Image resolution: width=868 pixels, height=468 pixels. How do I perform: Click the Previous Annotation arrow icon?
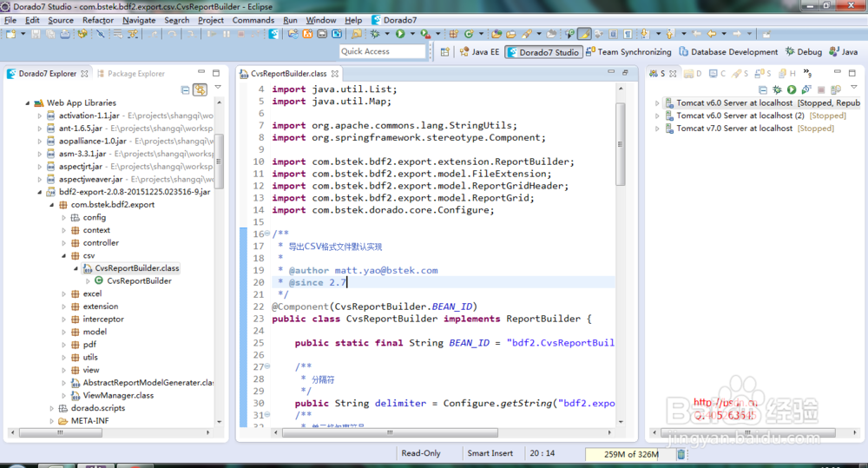pos(670,34)
